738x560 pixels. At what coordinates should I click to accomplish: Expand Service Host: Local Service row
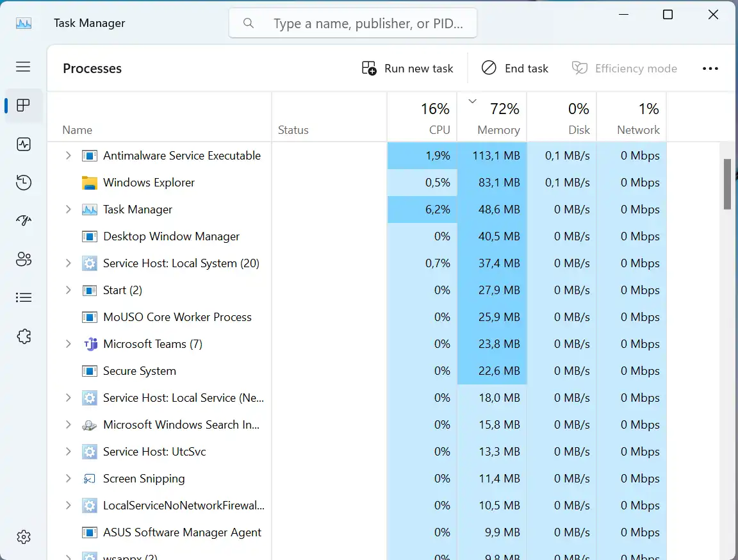click(x=69, y=398)
